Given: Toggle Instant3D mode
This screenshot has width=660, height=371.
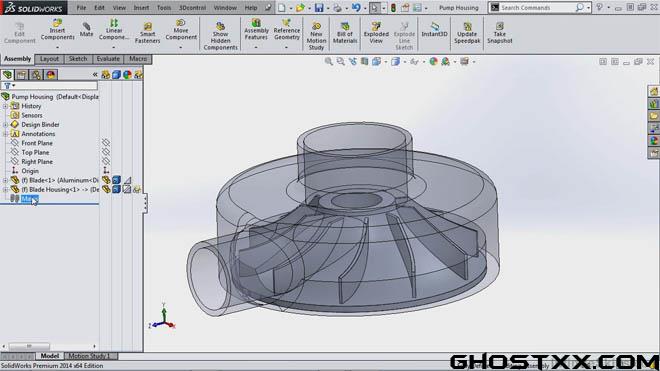Looking at the screenshot, I should (434, 29).
